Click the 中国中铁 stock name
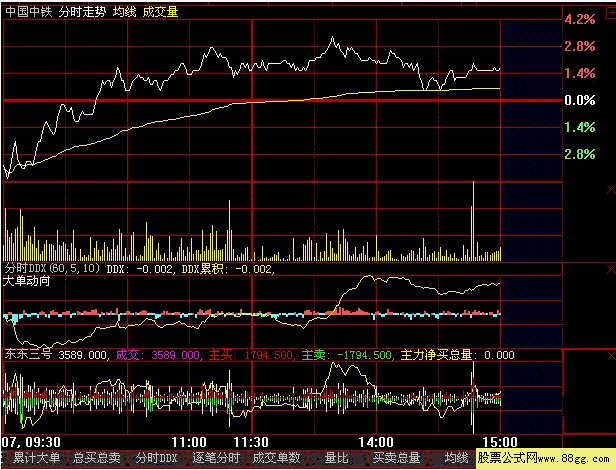The width and height of the screenshot is (616, 470). tap(29, 12)
